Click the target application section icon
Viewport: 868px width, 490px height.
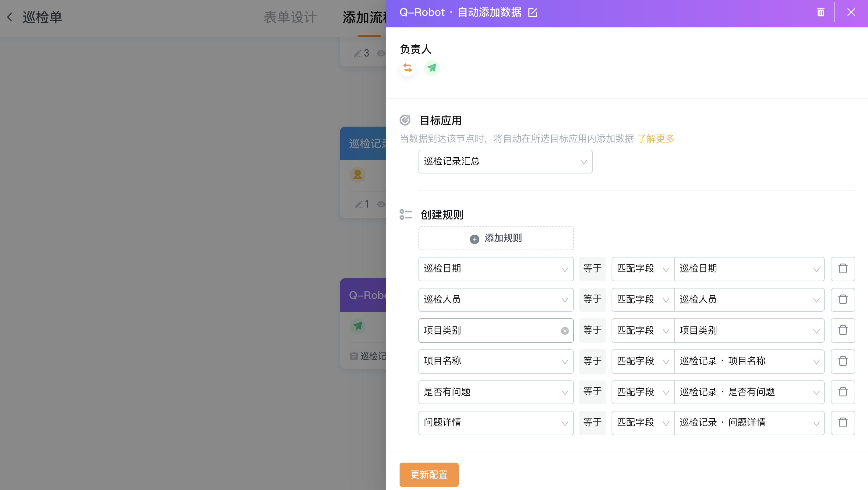pos(405,120)
